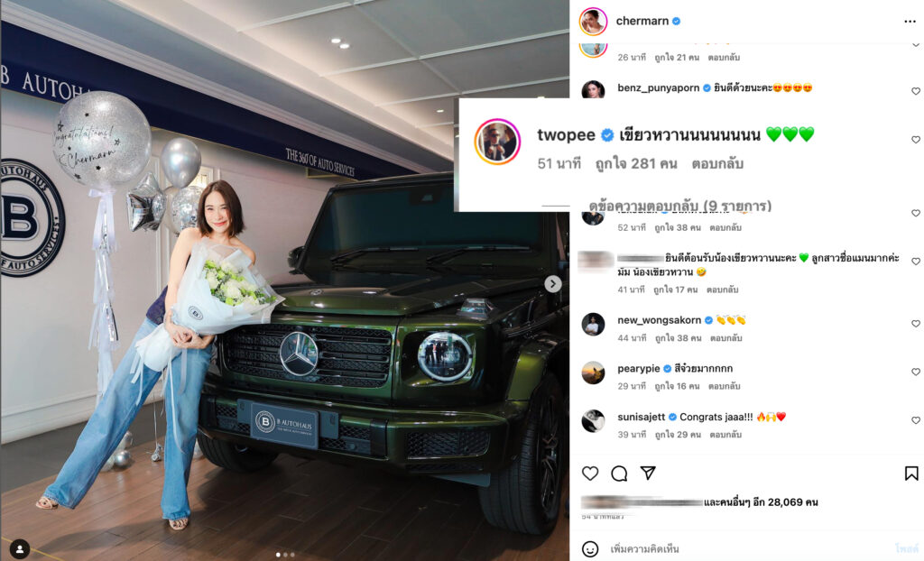This screenshot has height=561, width=924.
Task: Open twopee's profile avatar
Action: [497, 142]
